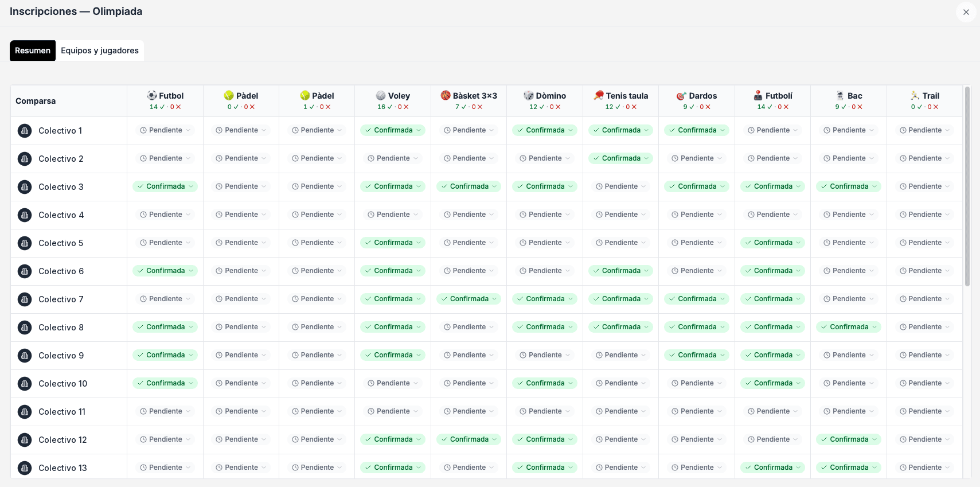This screenshot has width=980, height=487.
Task: Click the Tenis taula paddle icon
Action: 599,95
